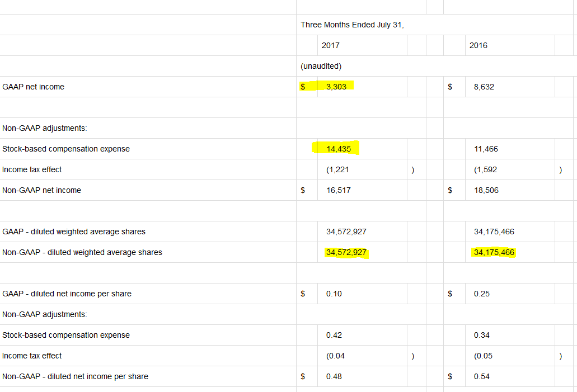This screenshot has width=577, height=392.
Task: Select 'Non-GAAP - diluted net income per share' label
Action: click(x=76, y=376)
